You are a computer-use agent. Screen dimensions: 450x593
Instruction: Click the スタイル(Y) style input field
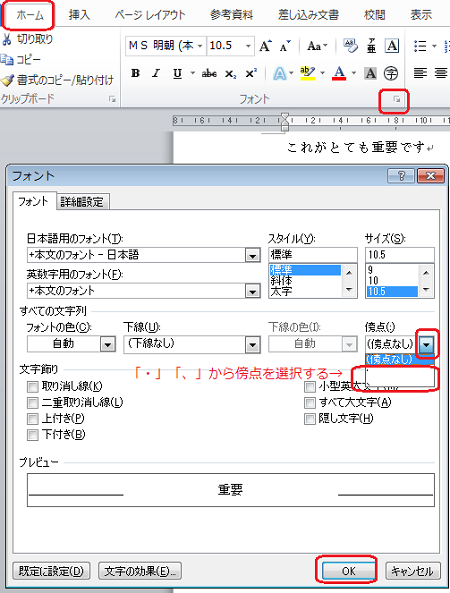pyautogui.click(x=313, y=255)
